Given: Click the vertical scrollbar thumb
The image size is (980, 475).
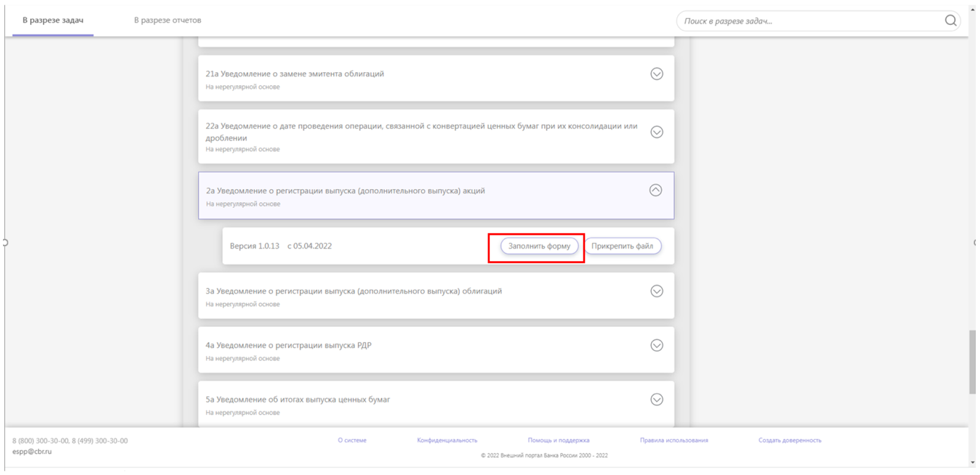Looking at the screenshot, I should (972, 361).
